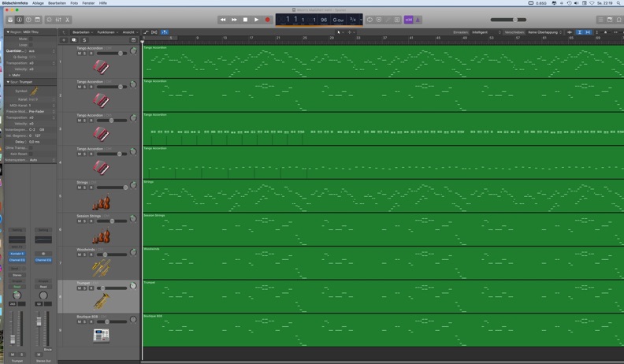Show global tracks button in track header
The height and width of the screenshot is (364, 624).
click(133, 40)
